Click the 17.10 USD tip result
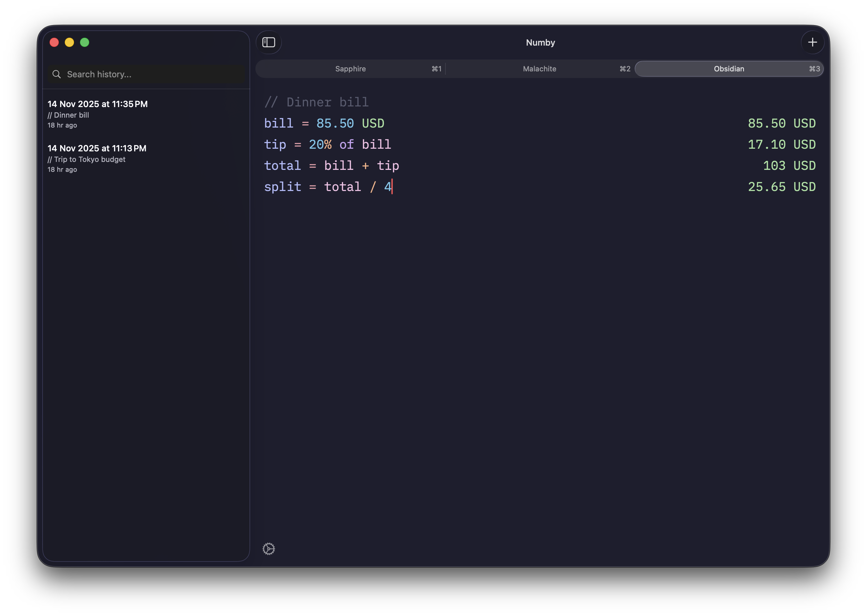Image resolution: width=867 pixels, height=616 pixels. point(781,144)
